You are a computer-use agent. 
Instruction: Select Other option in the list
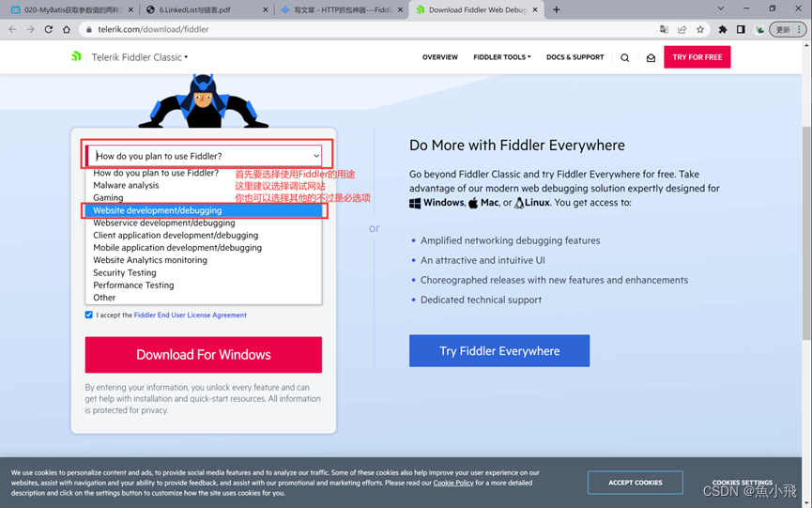(x=204, y=298)
